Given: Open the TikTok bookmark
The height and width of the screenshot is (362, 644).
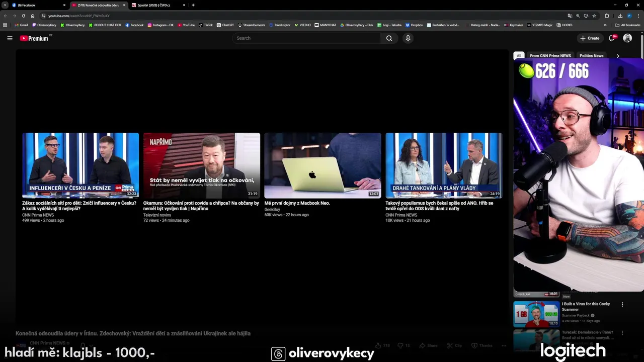Looking at the screenshot, I should click(x=206, y=25).
